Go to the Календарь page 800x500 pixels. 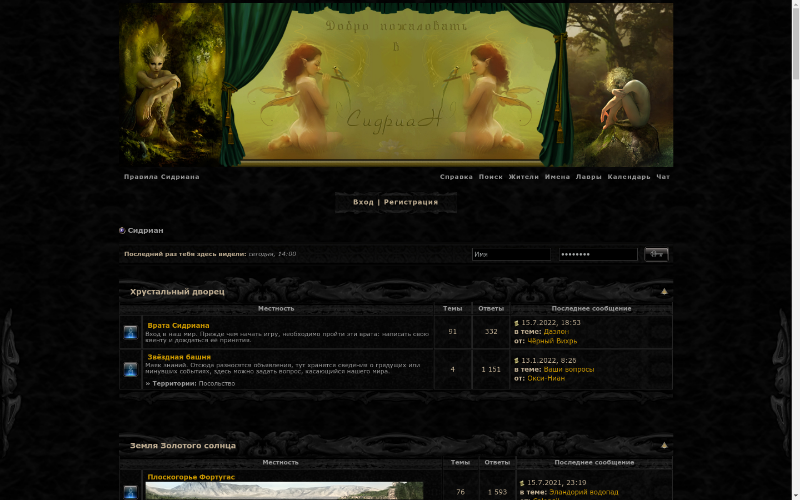(x=629, y=177)
